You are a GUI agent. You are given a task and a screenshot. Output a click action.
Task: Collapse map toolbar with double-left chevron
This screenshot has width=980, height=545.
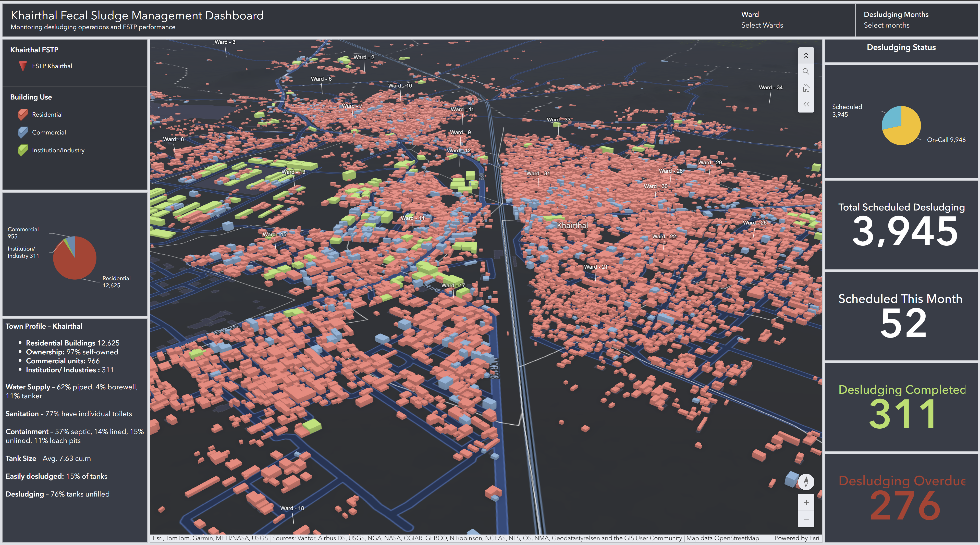[806, 105]
